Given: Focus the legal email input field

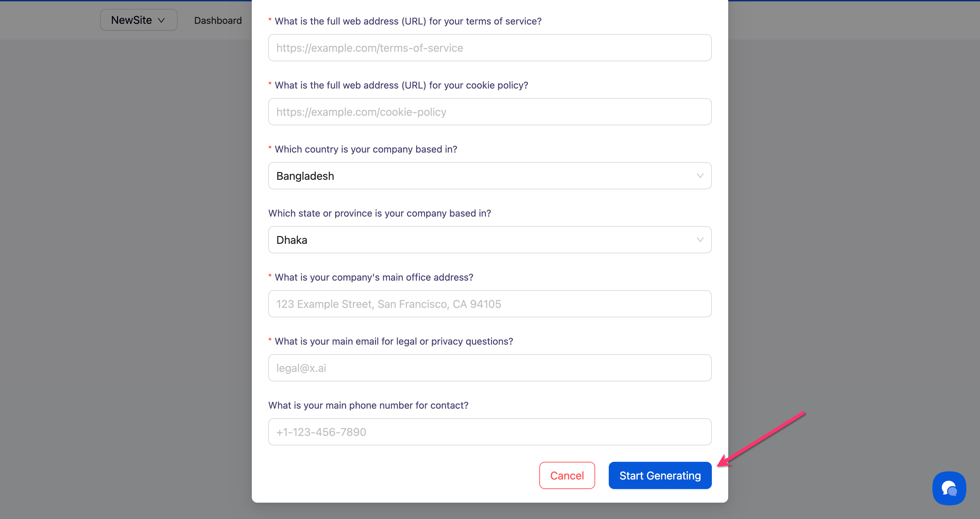Looking at the screenshot, I should tap(489, 367).
